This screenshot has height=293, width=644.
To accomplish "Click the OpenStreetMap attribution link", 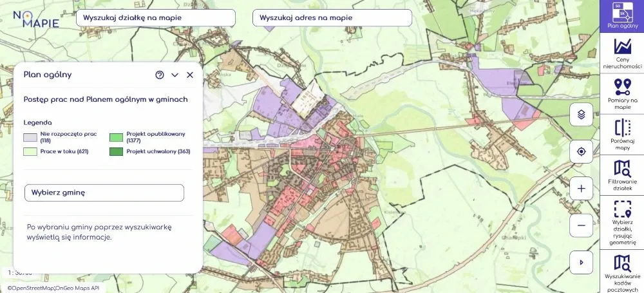I will 31,288.
